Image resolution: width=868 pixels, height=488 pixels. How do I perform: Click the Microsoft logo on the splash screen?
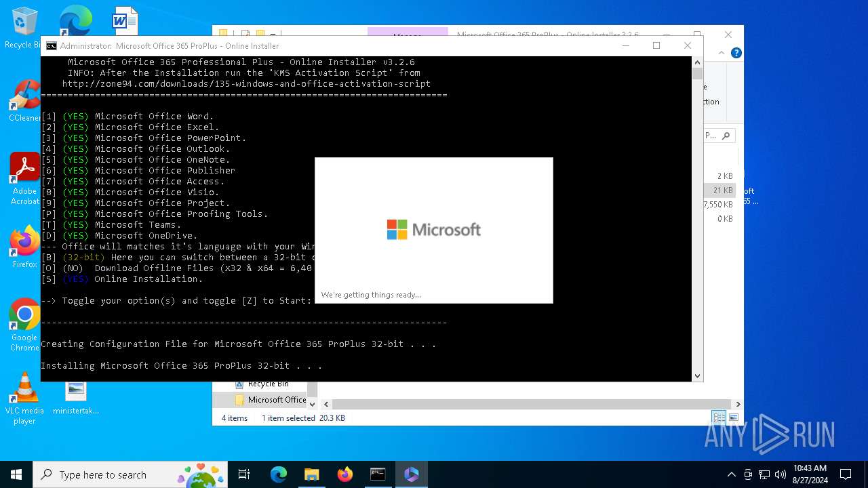(434, 230)
